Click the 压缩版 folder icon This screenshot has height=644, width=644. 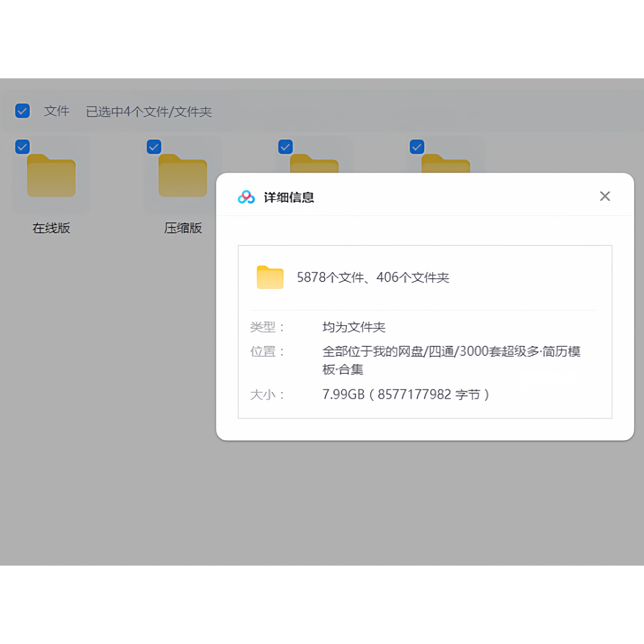tap(183, 175)
